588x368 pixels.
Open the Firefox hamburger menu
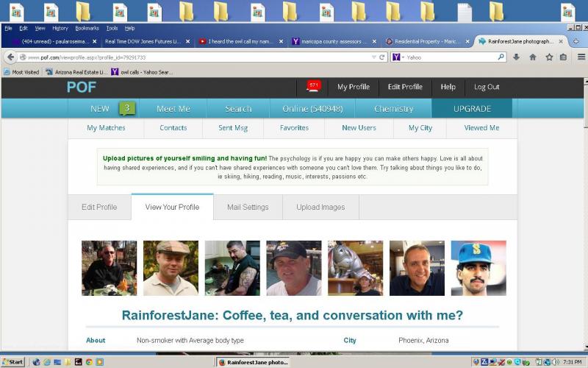click(581, 57)
